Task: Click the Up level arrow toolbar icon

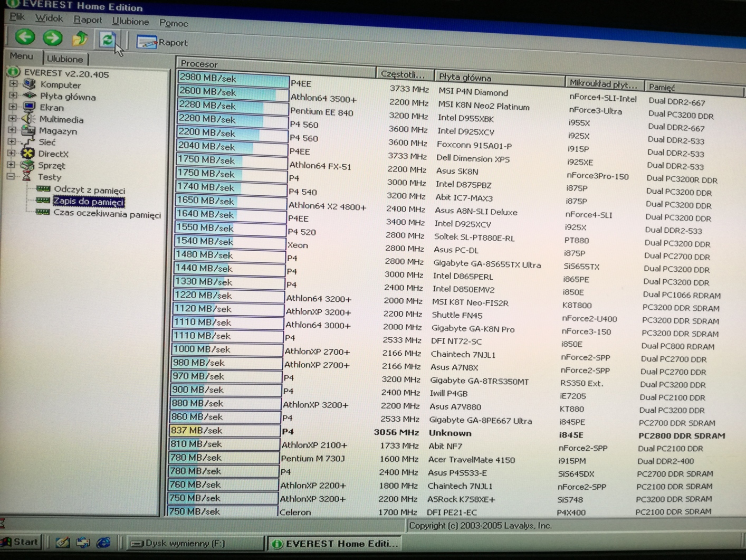Action: click(x=80, y=38)
